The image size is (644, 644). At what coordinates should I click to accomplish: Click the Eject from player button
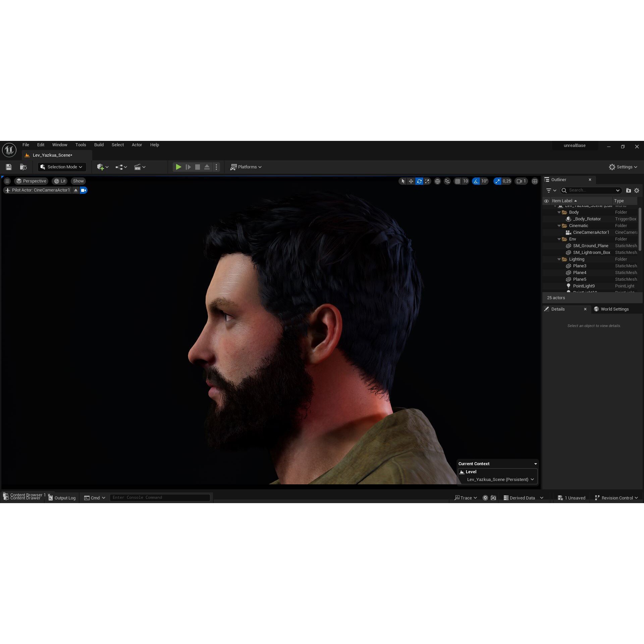coord(207,167)
